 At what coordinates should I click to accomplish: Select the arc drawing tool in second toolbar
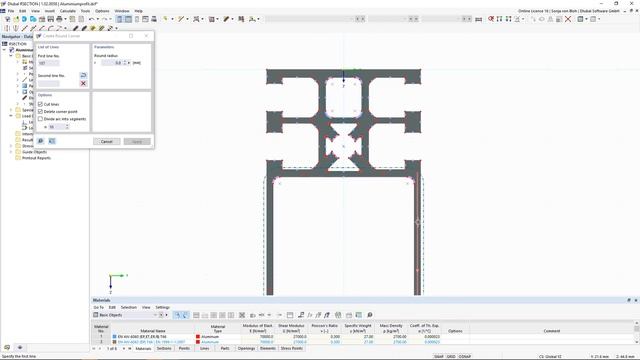pos(51,28)
